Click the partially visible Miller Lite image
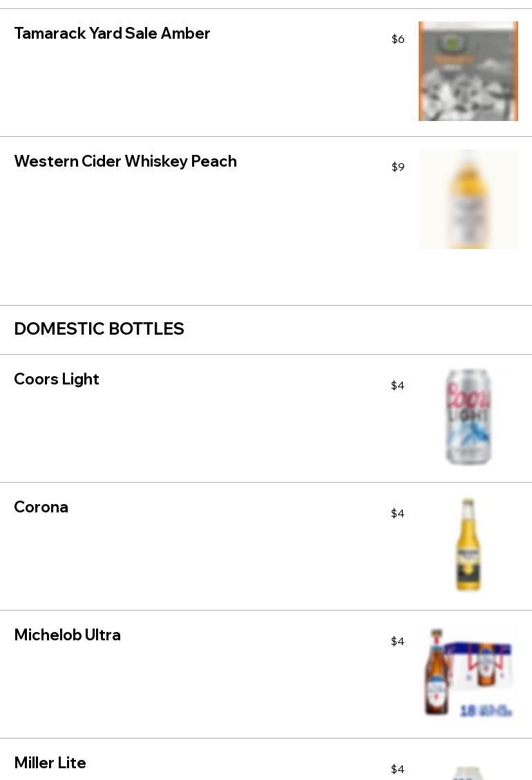Image resolution: width=532 pixels, height=780 pixels. pos(468,773)
